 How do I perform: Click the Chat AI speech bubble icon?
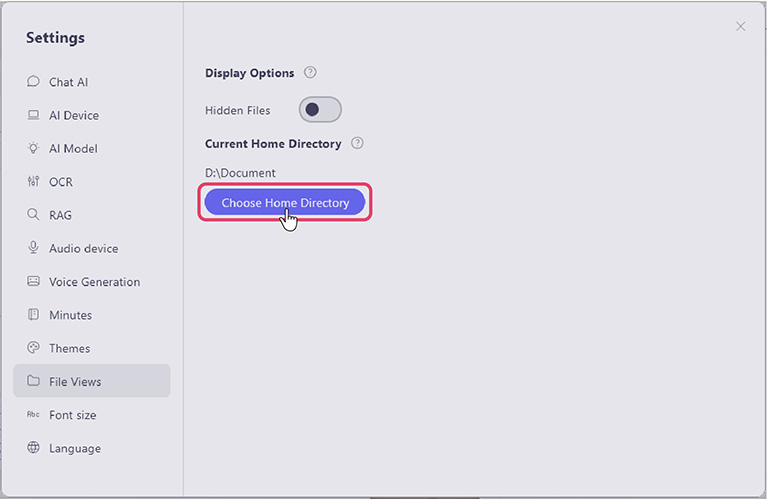tap(33, 82)
